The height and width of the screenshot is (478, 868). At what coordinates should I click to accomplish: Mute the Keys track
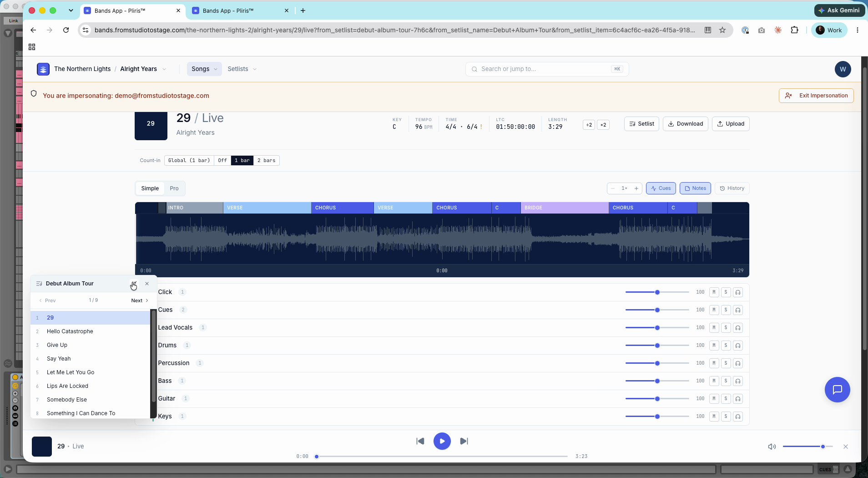tap(714, 417)
